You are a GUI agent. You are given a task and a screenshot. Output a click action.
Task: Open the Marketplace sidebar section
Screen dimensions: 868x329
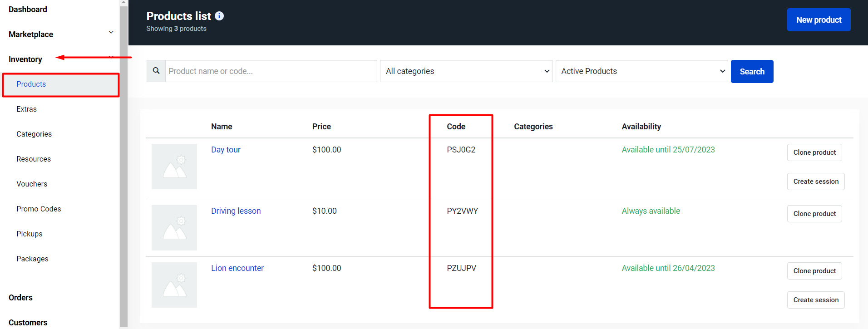[31, 34]
